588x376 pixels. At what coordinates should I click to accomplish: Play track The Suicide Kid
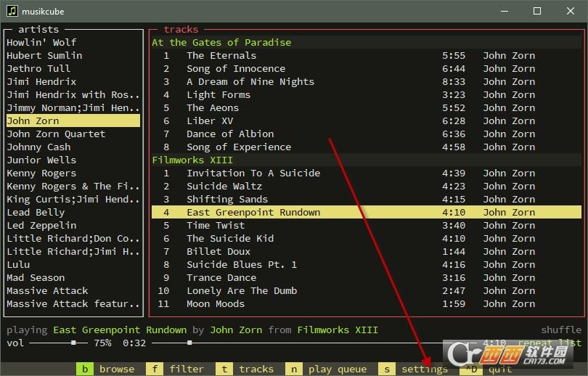coord(367,238)
